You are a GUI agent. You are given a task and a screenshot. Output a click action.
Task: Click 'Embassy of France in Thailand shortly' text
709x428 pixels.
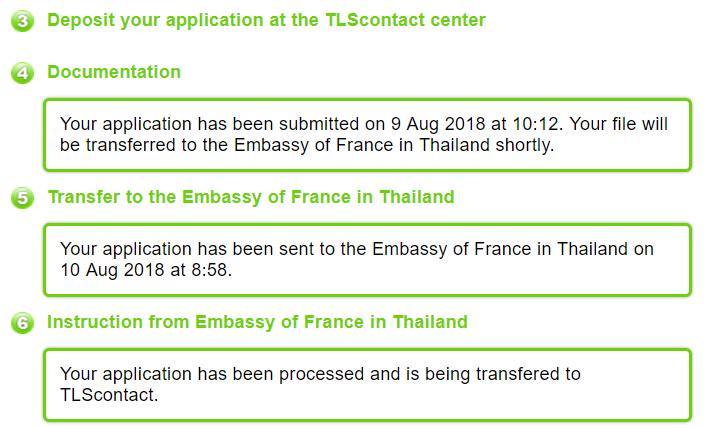click(393, 145)
